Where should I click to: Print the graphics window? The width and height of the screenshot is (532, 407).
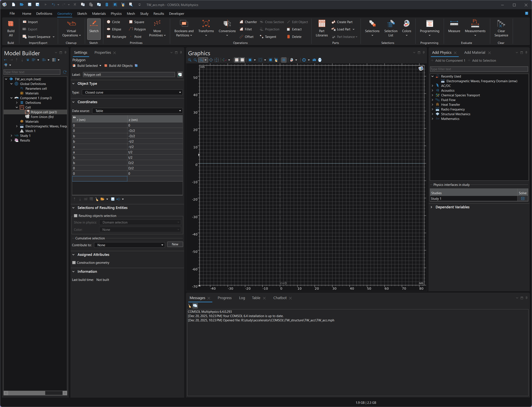(x=320, y=60)
